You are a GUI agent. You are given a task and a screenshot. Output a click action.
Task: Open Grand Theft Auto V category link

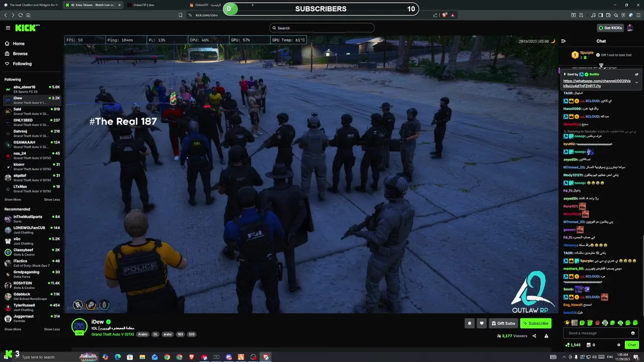click(113, 334)
